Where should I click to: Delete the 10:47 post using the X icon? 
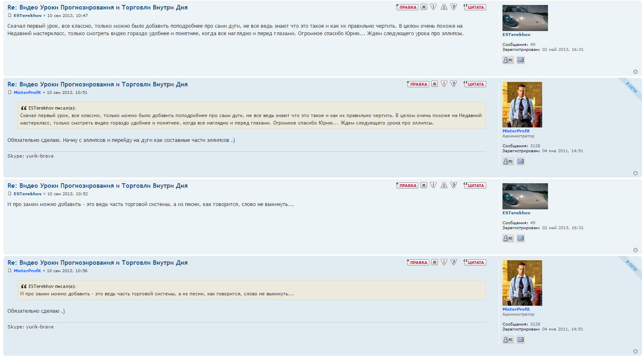(x=424, y=7)
